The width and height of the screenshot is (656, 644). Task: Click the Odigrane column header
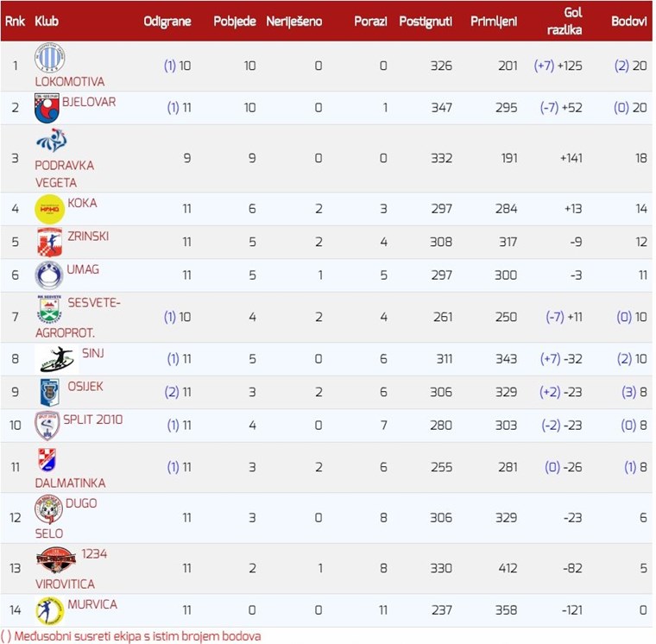167,22
